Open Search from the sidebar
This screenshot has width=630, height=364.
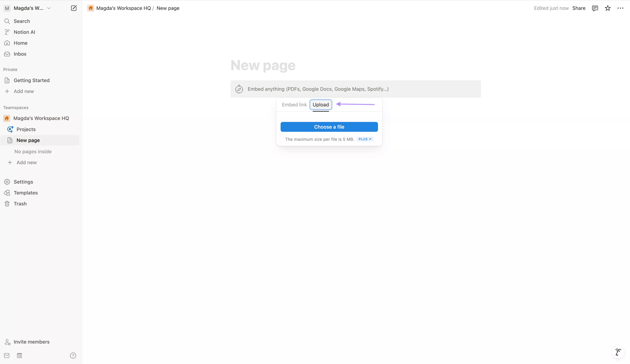tap(22, 21)
